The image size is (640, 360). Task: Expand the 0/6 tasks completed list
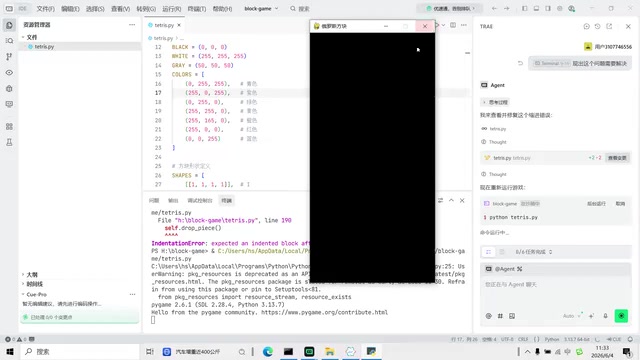pos(533,252)
